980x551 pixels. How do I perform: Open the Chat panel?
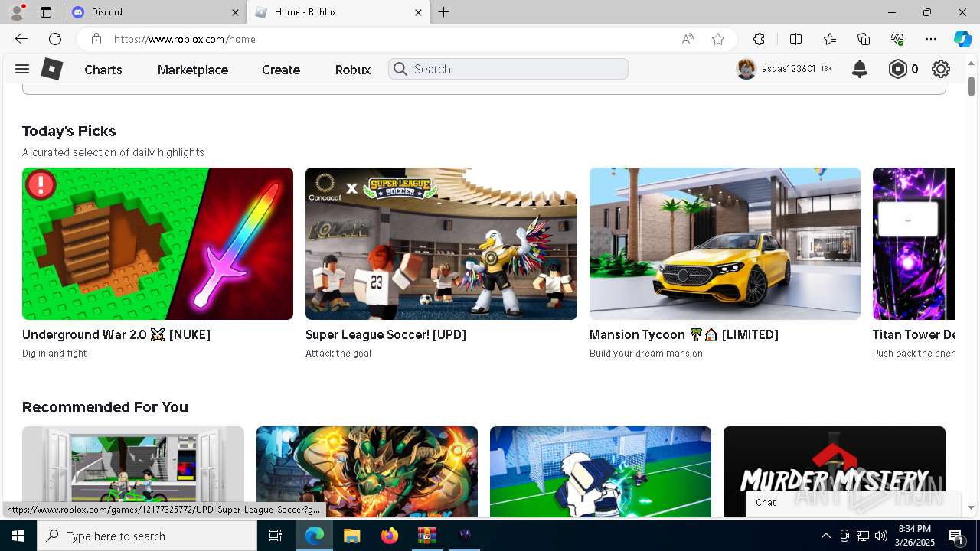[x=852, y=503]
